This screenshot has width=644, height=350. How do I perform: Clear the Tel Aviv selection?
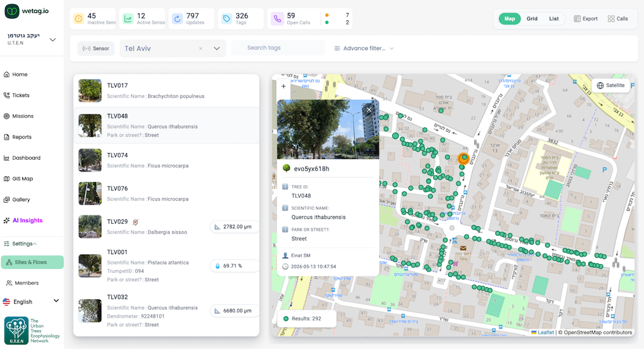click(x=200, y=48)
